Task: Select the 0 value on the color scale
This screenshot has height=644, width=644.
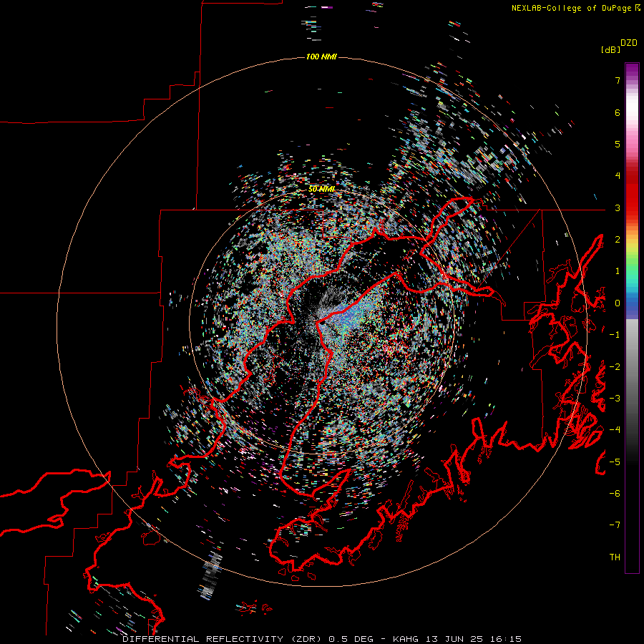Action: coord(618,303)
